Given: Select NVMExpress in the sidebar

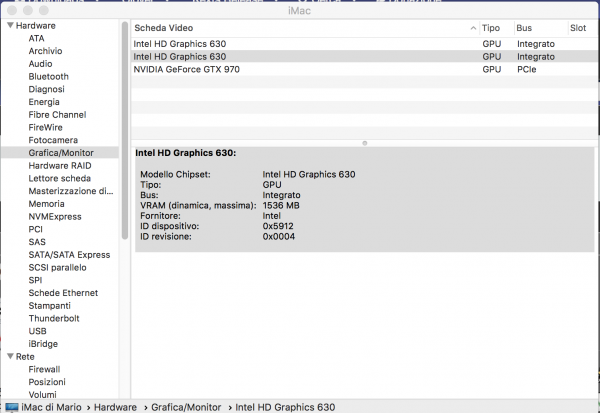Looking at the screenshot, I should [55, 216].
